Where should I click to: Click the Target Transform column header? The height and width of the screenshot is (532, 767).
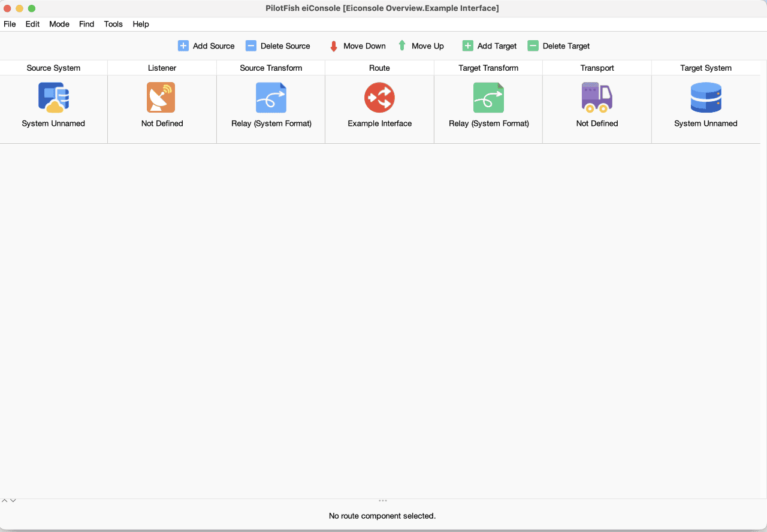point(488,68)
